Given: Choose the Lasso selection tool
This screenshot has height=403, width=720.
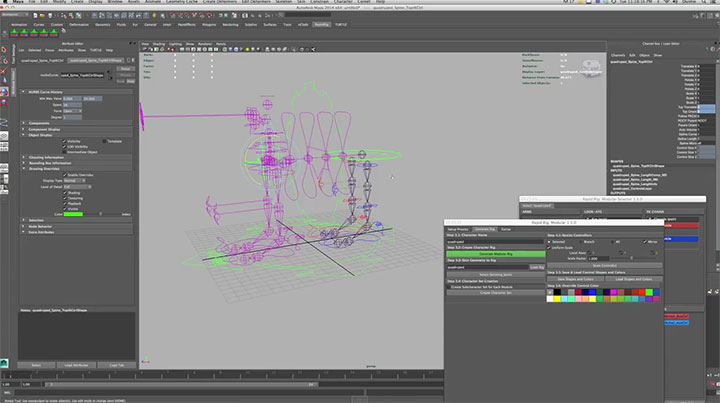Looking at the screenshot, I should pos(4,61).
